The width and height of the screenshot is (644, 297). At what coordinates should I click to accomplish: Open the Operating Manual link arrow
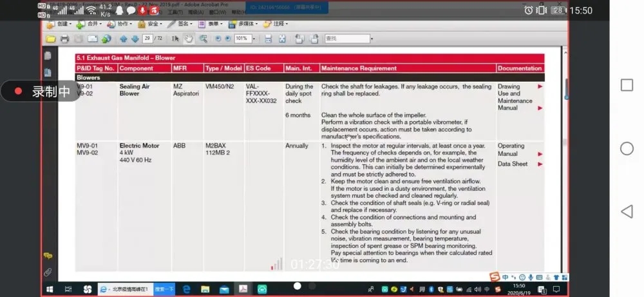[540, 154]
